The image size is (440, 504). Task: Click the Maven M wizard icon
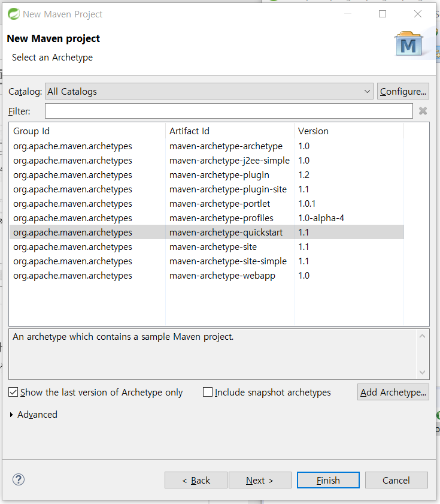pos(408,44)
